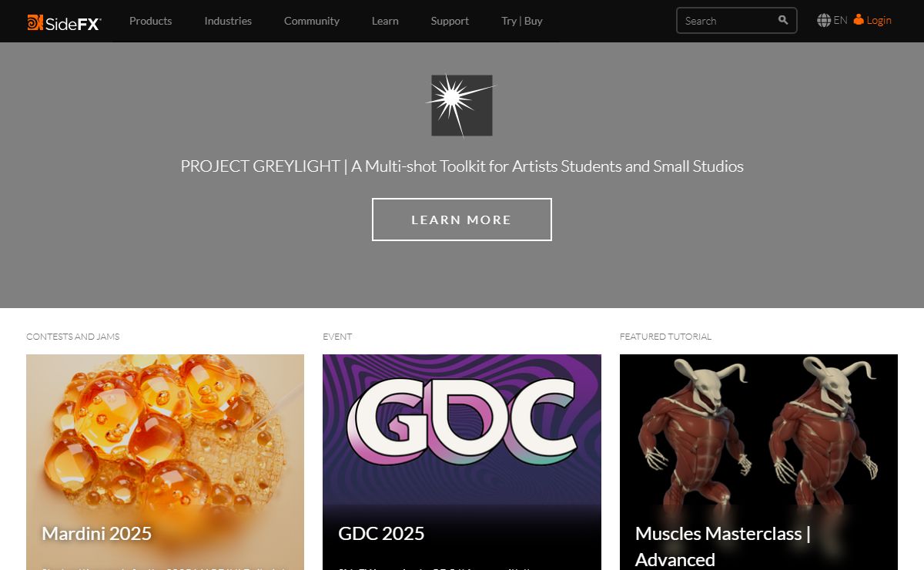Click the LEARN MORE button

[x=462, y=220]
